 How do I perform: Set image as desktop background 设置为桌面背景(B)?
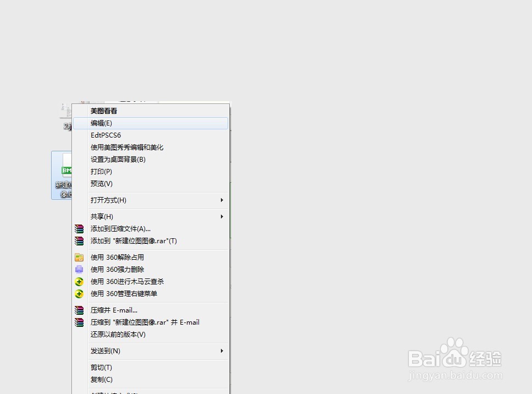pos(151,159)
